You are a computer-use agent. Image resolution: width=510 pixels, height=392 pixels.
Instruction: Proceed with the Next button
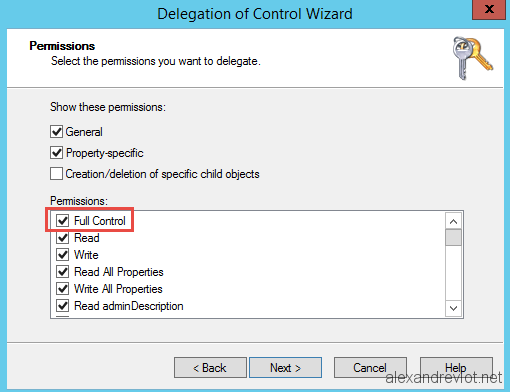coord(285,368)
